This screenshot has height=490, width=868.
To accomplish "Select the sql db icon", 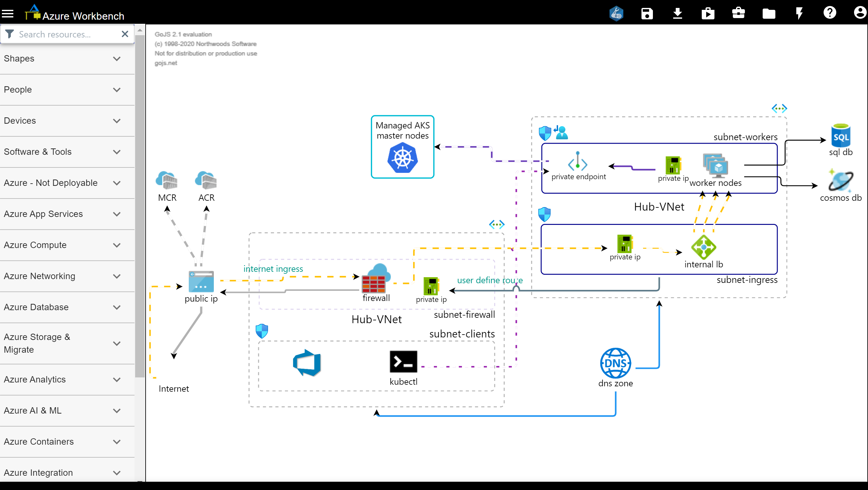I will click(x=840, y=136).
